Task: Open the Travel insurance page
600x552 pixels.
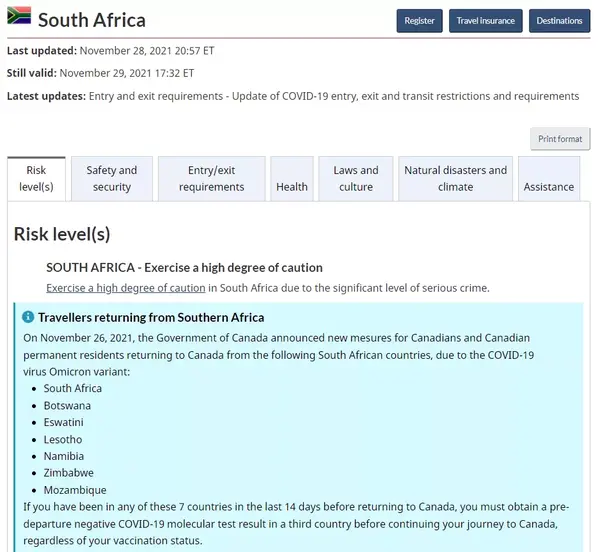Action: pos(486,20)
